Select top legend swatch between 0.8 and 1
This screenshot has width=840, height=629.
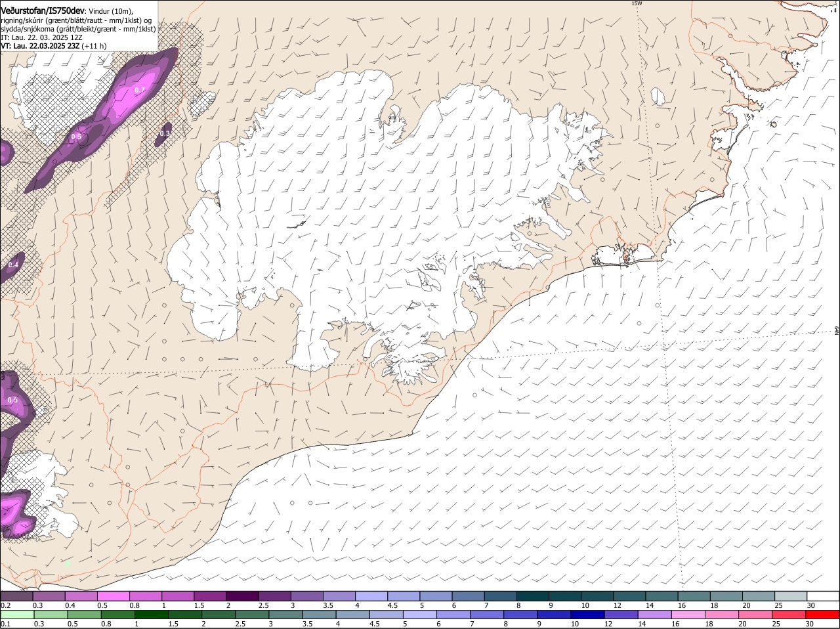coord(146,596)
